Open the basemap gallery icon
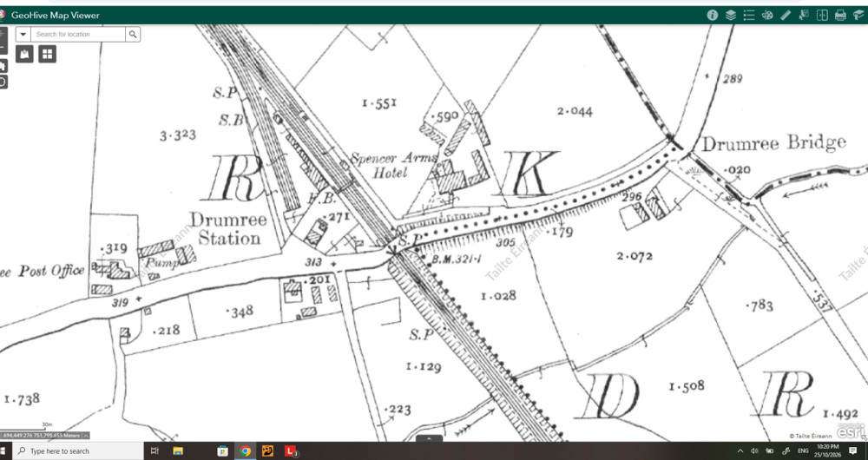 [x=24, y=54]
